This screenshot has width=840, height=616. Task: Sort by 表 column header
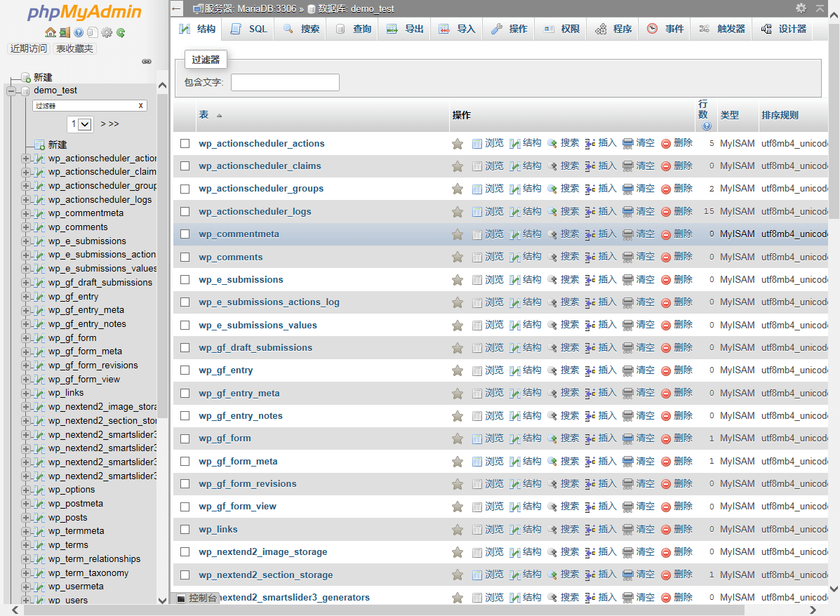click(x=204, y=114)
